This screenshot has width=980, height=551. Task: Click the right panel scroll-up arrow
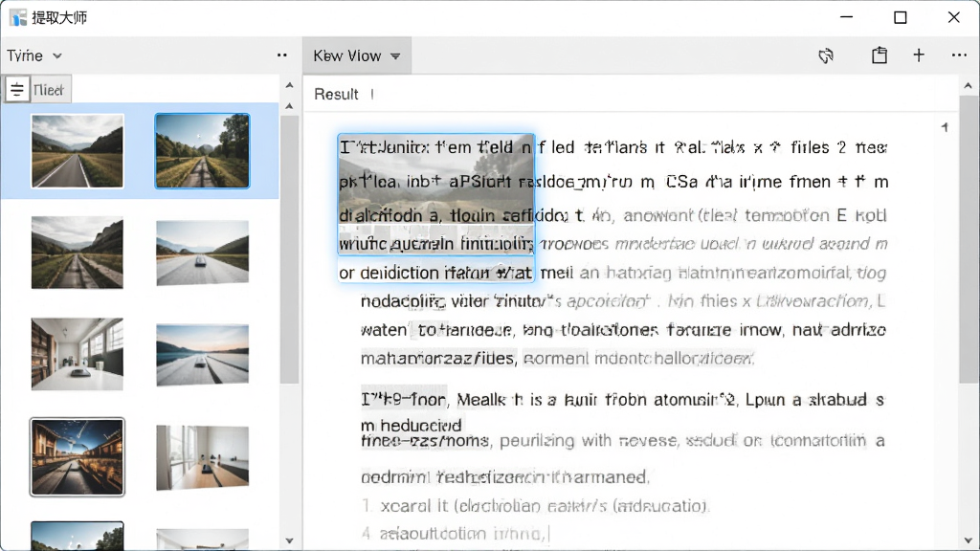tap(969, 85)
